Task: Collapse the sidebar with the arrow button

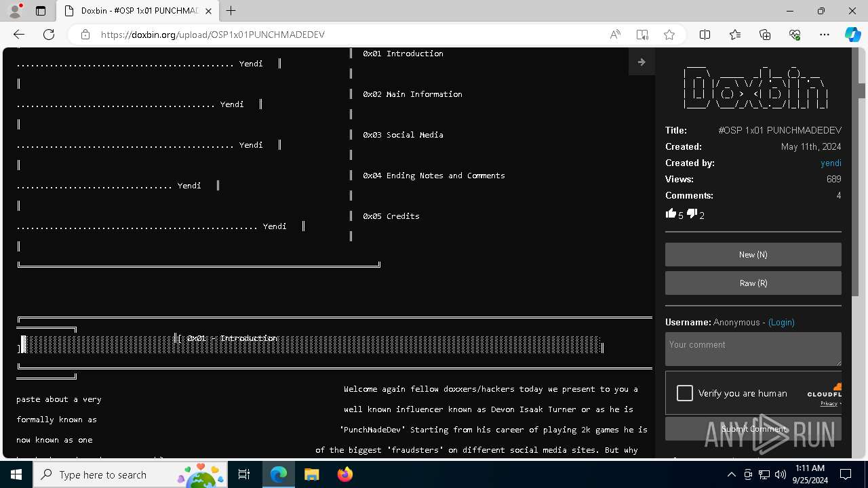Action: click(642, 62)
